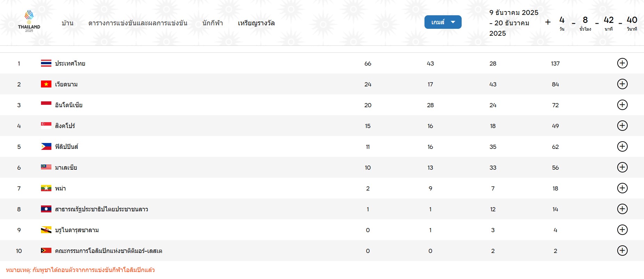Viewport: 644px width, 279px height.
Task: Expand medal details for เวียดนาม row
Action: [622, 84]
